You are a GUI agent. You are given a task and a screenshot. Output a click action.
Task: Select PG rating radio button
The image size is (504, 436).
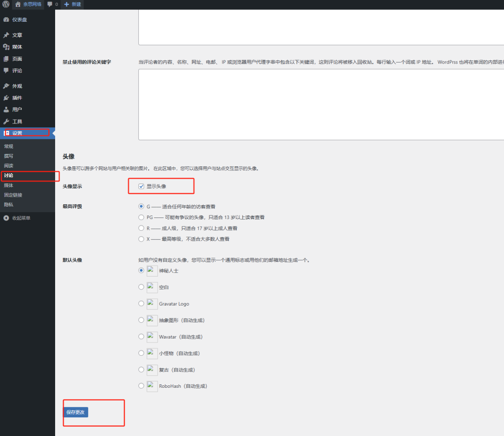[x=142, y=218]
